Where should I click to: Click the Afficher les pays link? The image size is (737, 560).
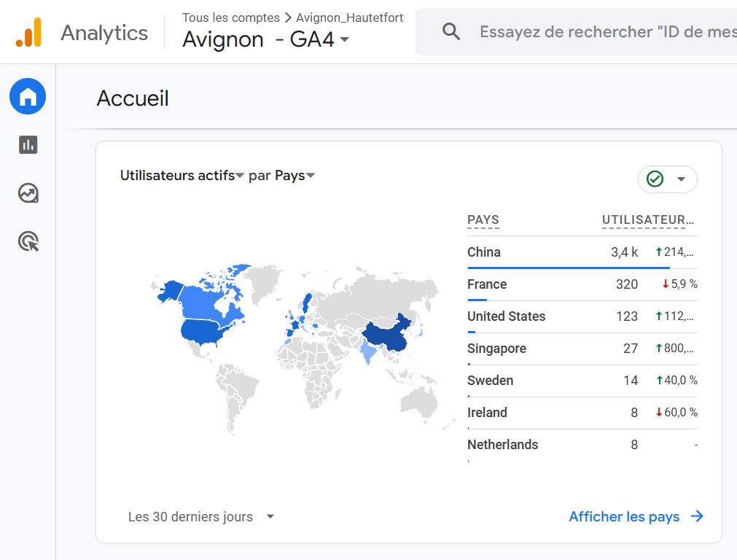(x=624, y=516)
